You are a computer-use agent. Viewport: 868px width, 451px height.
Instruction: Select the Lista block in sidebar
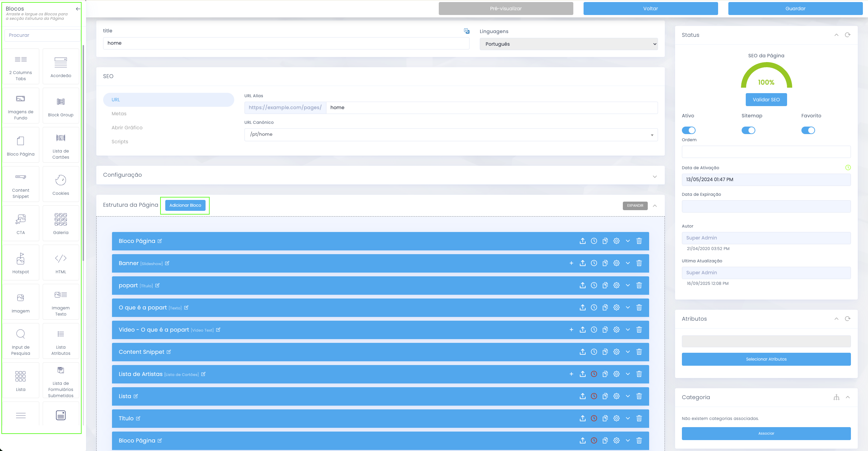21,380
